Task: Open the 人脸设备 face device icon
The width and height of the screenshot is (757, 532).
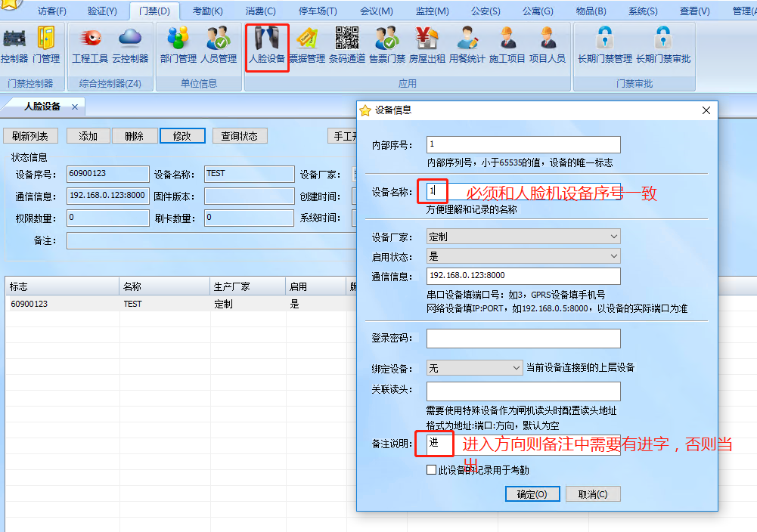Action: point(267,44)
